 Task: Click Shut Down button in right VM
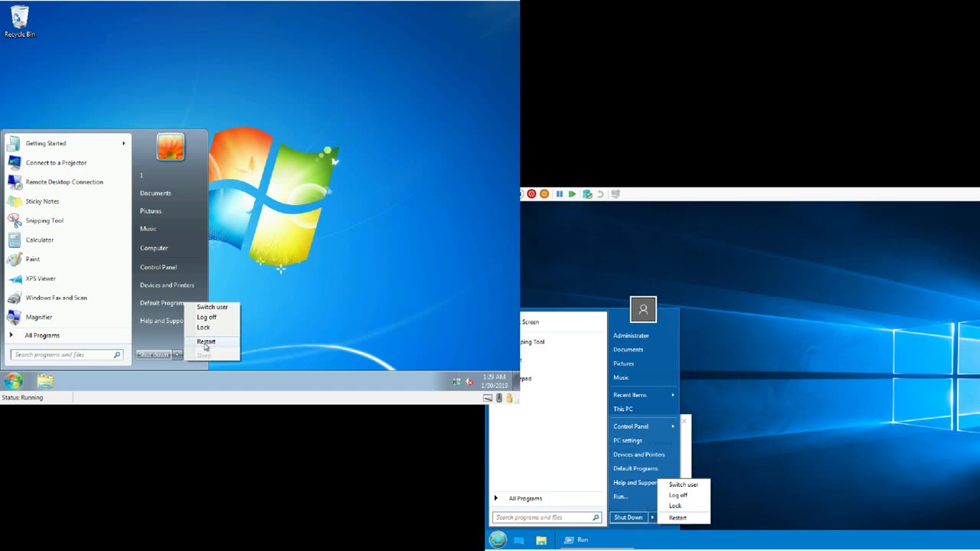tap(629, 517)
